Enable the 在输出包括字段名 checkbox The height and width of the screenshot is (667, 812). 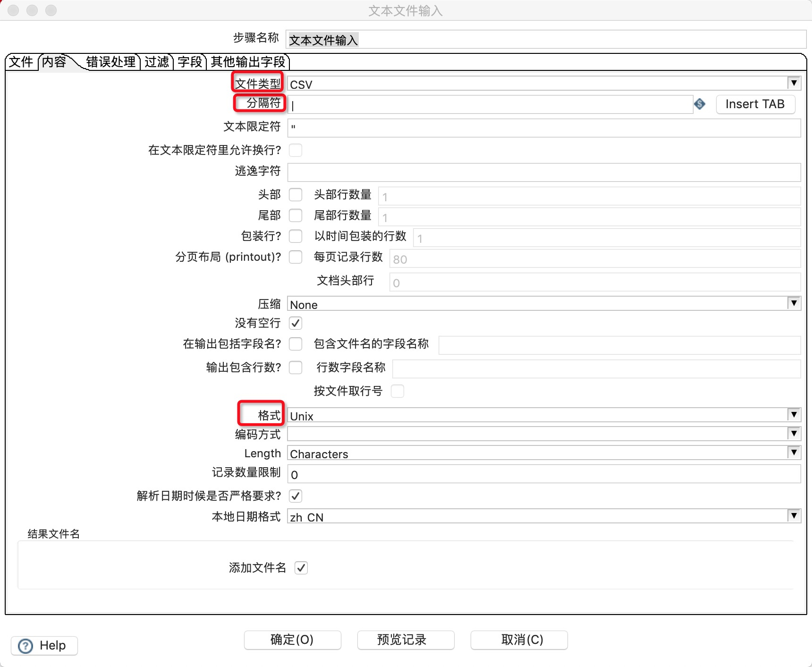pyautogui.click(x=296, y=344)
